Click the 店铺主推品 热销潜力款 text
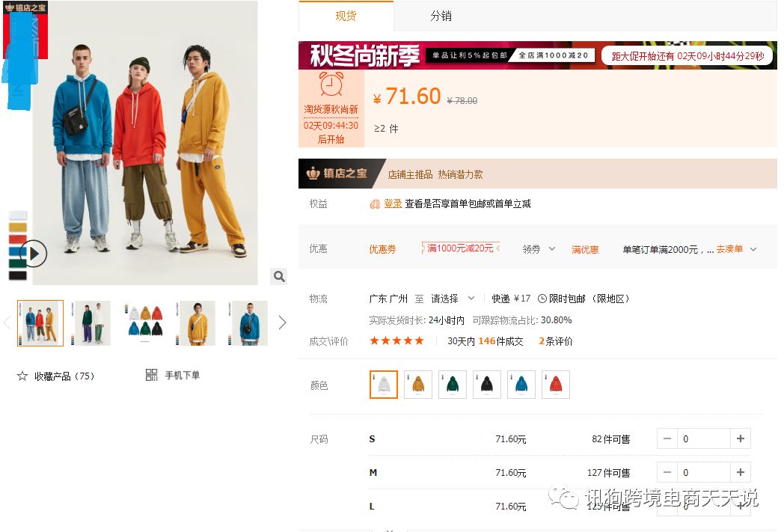The image size is (784, 532). coord(435,174)
